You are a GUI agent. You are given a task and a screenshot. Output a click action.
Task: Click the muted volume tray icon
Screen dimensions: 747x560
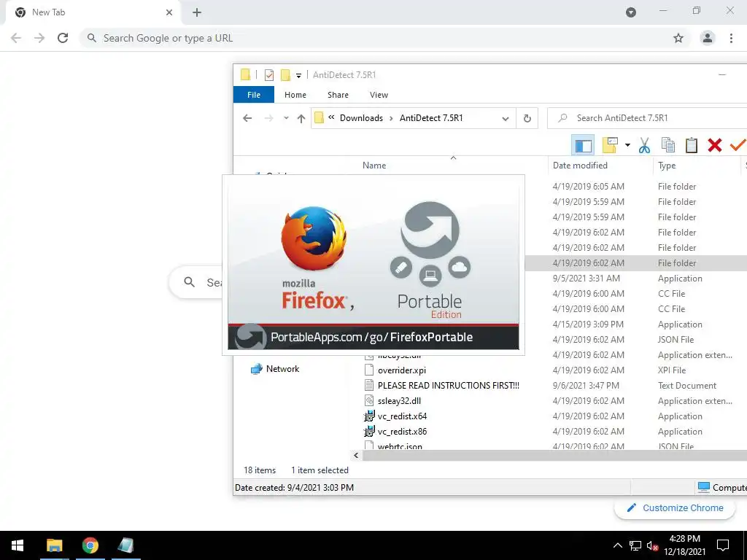(653, 545)
